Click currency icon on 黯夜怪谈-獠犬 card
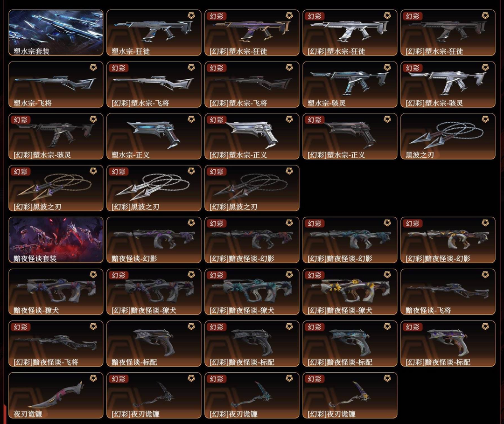 93,275
